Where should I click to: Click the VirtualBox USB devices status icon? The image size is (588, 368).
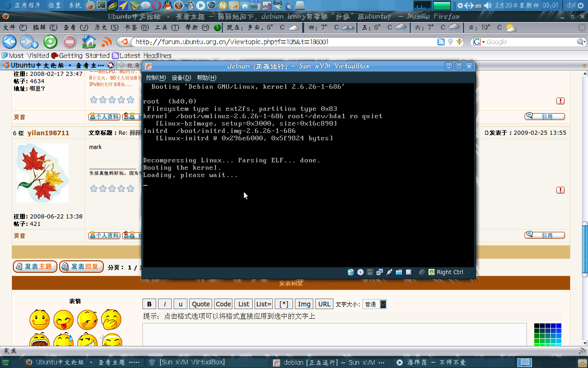(x=389, y=272)
